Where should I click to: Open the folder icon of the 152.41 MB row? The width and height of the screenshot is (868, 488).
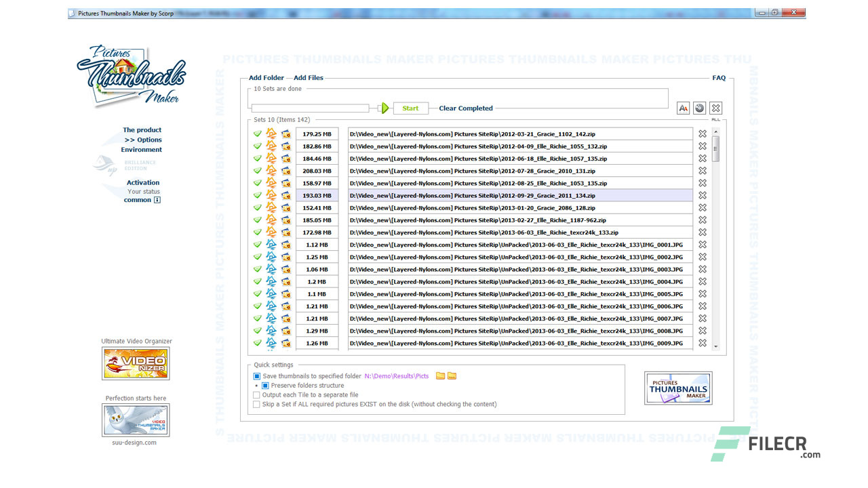click(x=286, y=208)
